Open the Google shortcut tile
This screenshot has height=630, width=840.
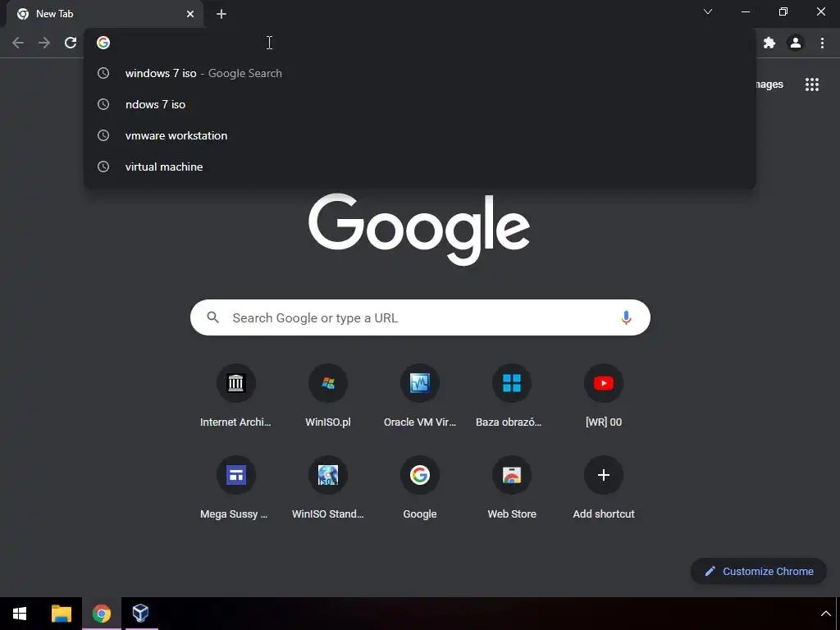tap(420, 488)
